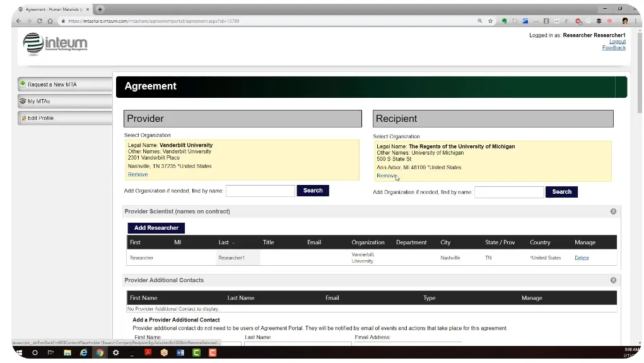
Task: Open the Chrome profile avatar
Action: [x=624, y=21]
